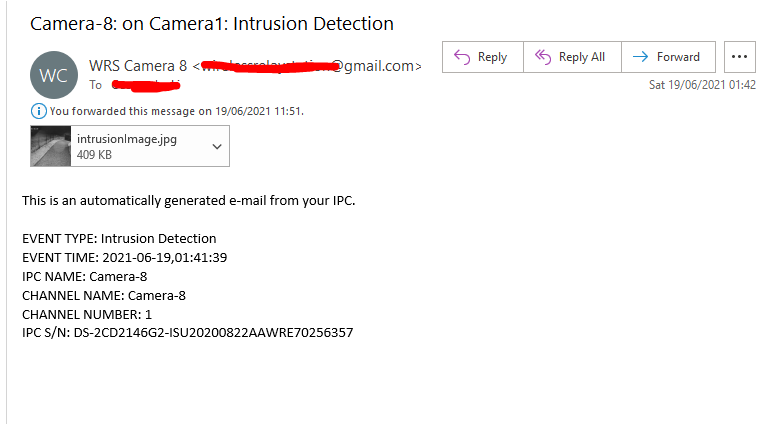766x424 pixels.
Task: Click the WC sender avatar
Action: point(52,75)
